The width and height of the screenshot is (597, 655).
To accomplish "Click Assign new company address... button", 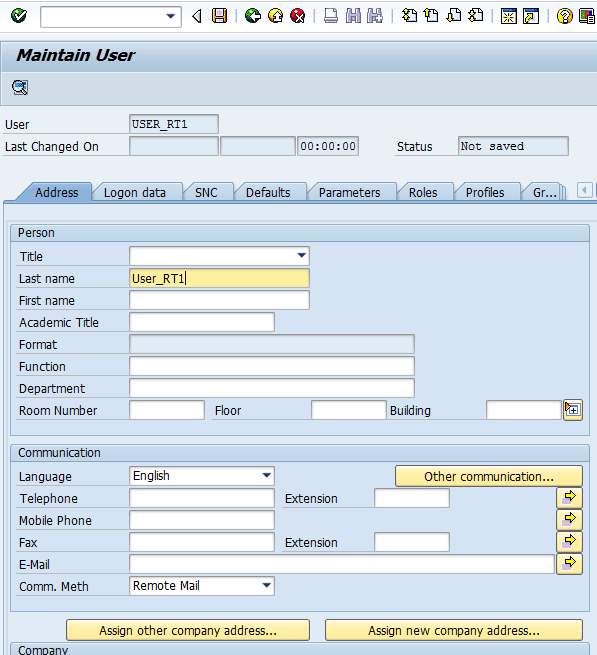I will point(454,630).
